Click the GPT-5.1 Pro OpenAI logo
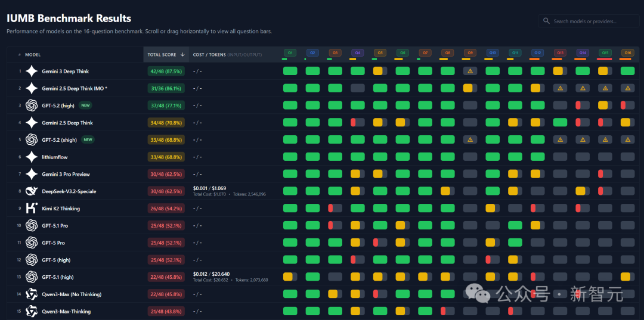This screenshot has width=644, height=320. point(32,226)
